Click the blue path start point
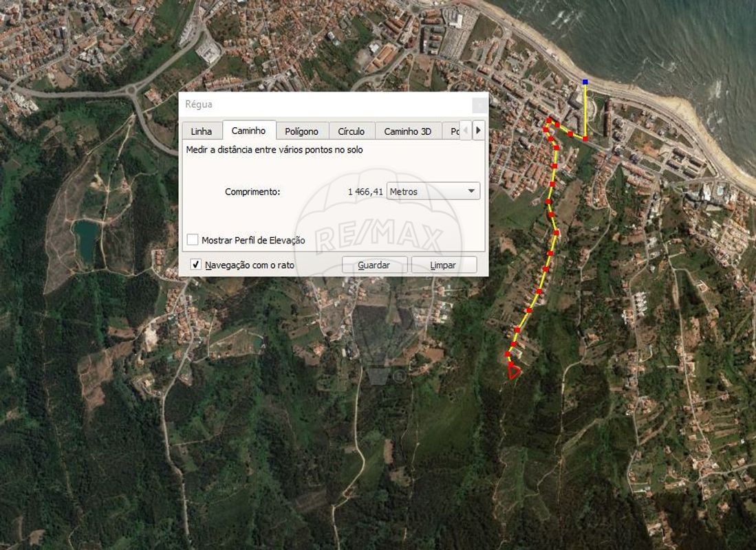756x550 pixels. 585,82
